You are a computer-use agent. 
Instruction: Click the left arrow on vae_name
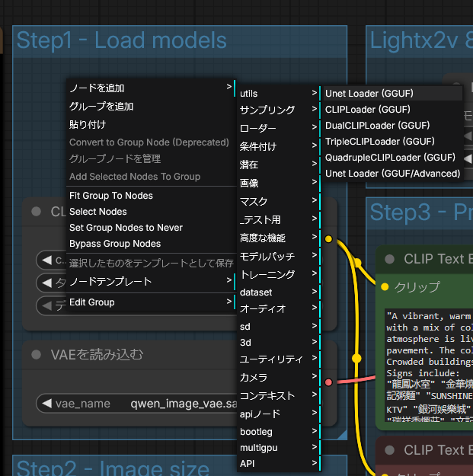(x=46, y=404)
